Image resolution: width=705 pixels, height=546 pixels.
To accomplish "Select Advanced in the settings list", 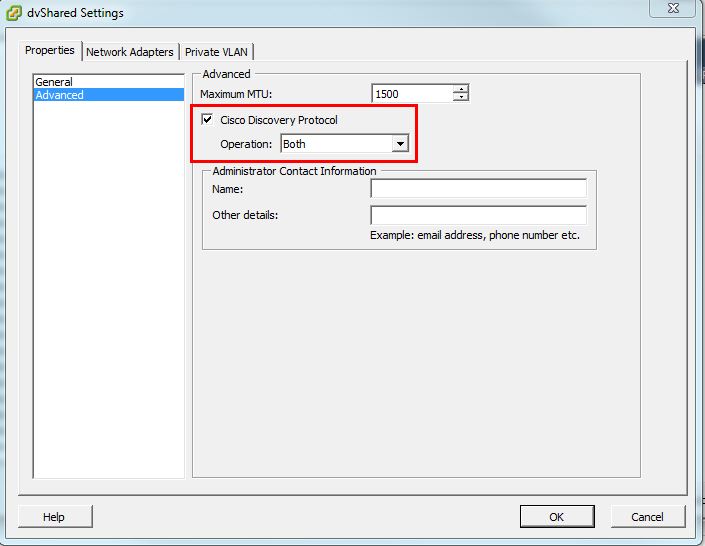I will (59, 95).
